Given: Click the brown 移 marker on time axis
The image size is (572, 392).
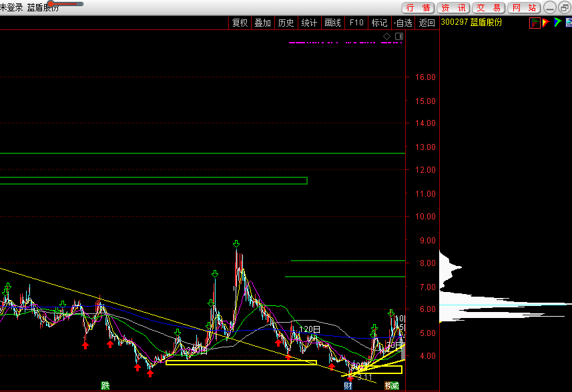Looking at the screenshot, I should click(388, 385).
